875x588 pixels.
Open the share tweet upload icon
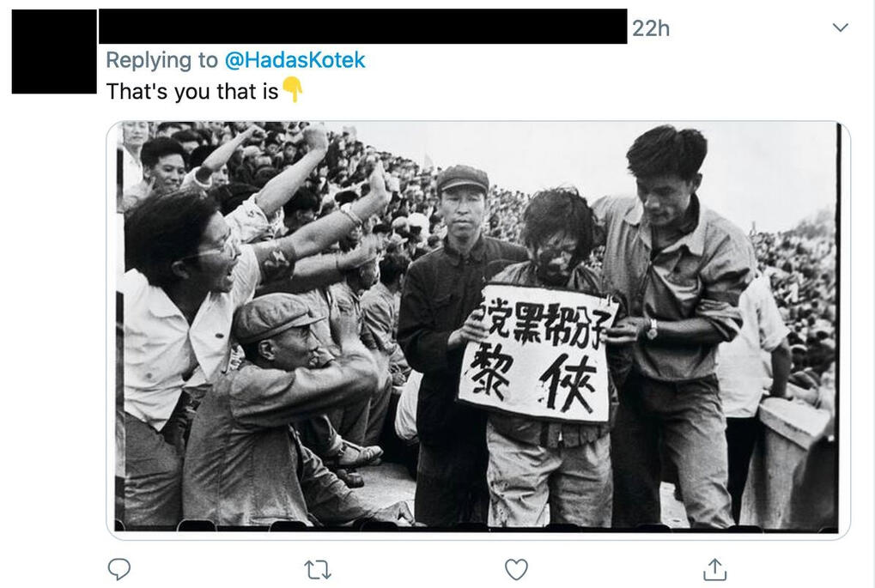click(x=714, y=569)
